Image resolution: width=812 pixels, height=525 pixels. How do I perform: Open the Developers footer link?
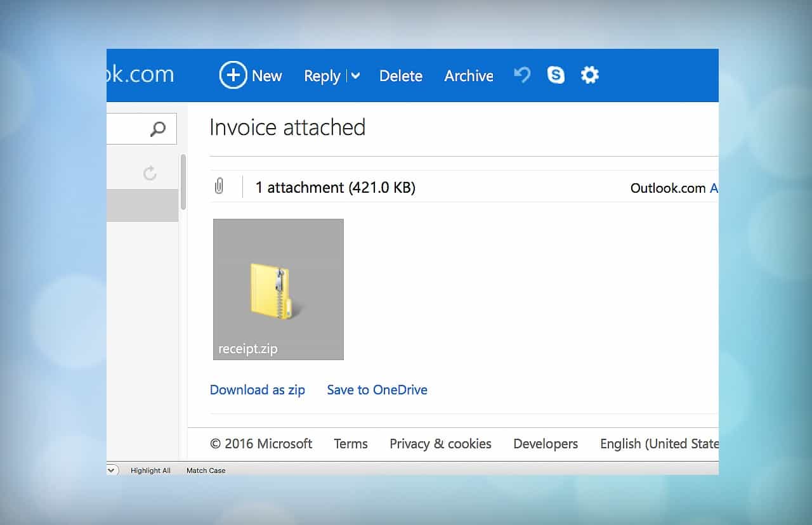click(546, 444)
